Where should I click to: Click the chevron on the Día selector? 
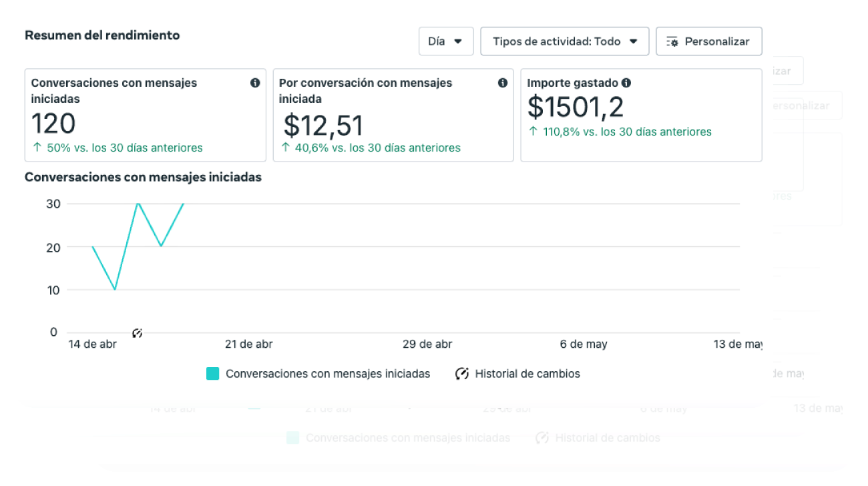(x=459, y=41)
